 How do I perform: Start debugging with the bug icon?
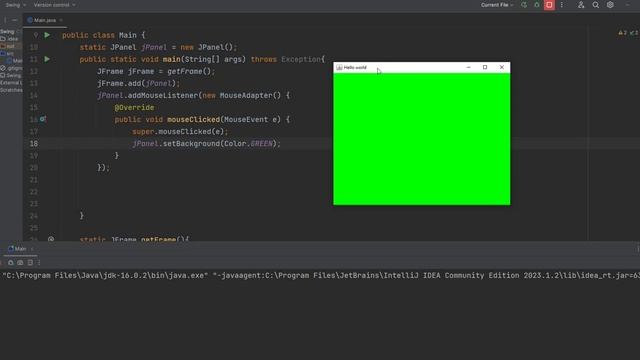pos(537,5)
